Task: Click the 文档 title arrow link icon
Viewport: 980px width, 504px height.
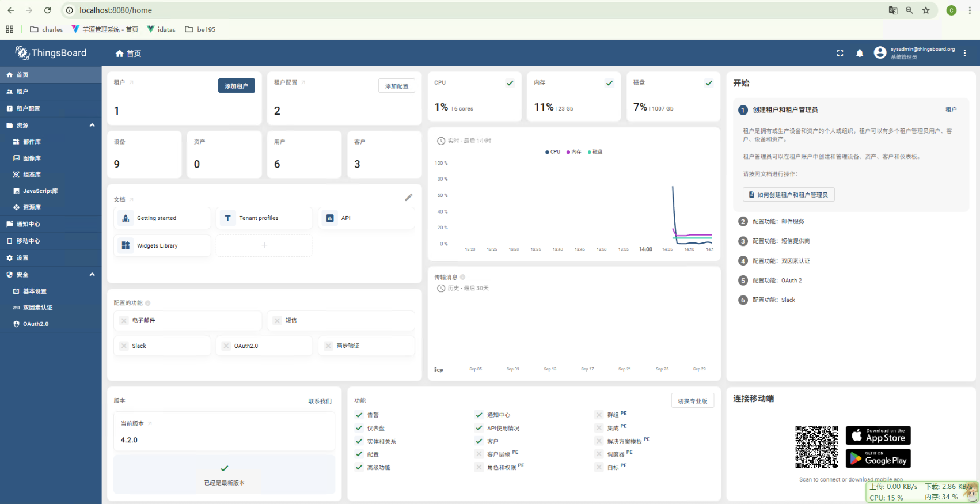Action: click(131, 199)
